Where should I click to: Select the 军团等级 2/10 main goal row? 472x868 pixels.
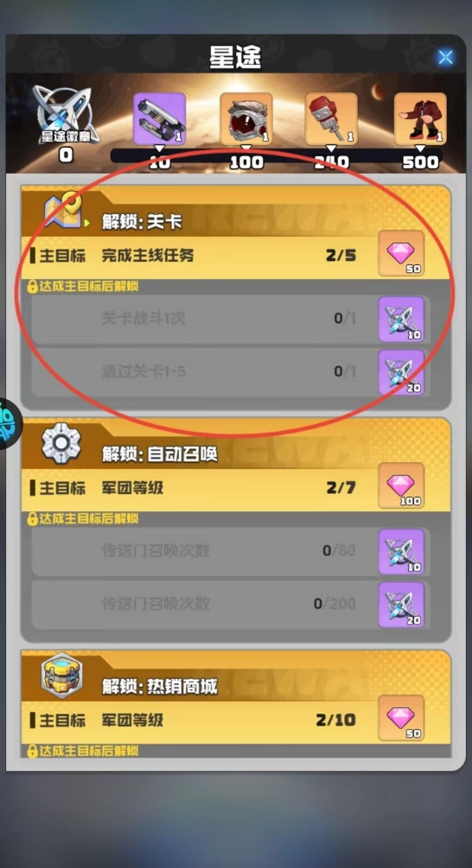coord(200,721)
